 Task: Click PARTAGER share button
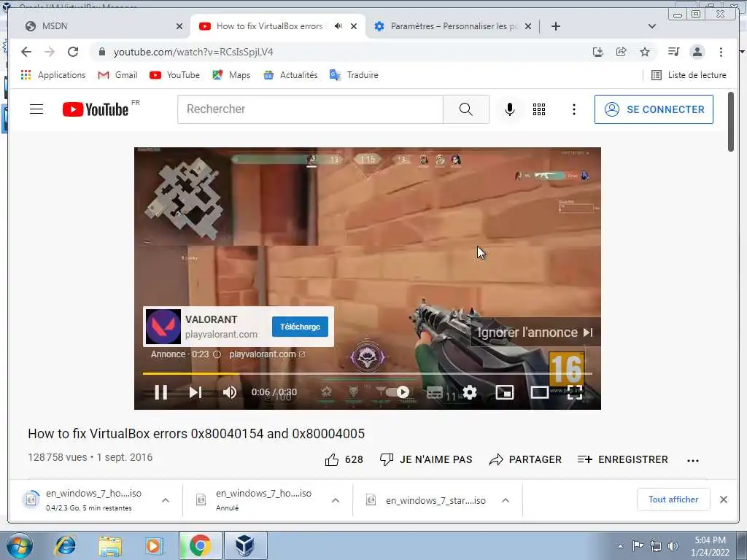[x=525, y=459]
